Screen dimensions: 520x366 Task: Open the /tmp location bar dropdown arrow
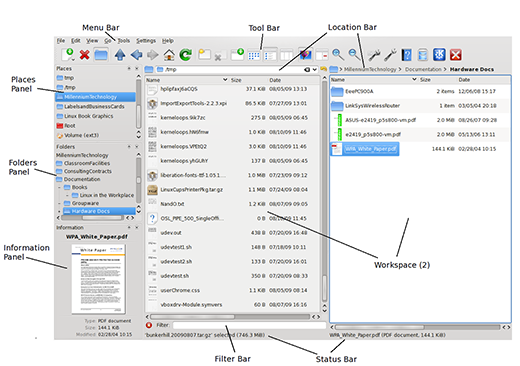point(314,70)
